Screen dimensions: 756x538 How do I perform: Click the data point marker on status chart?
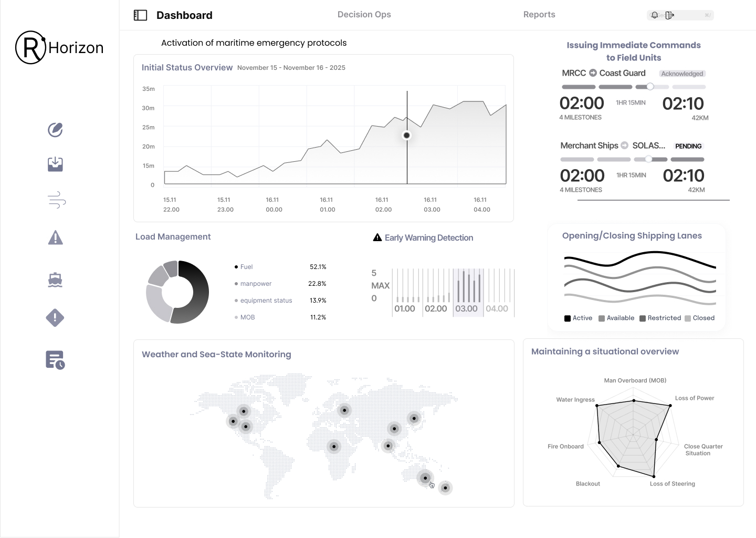click(406, 136)
